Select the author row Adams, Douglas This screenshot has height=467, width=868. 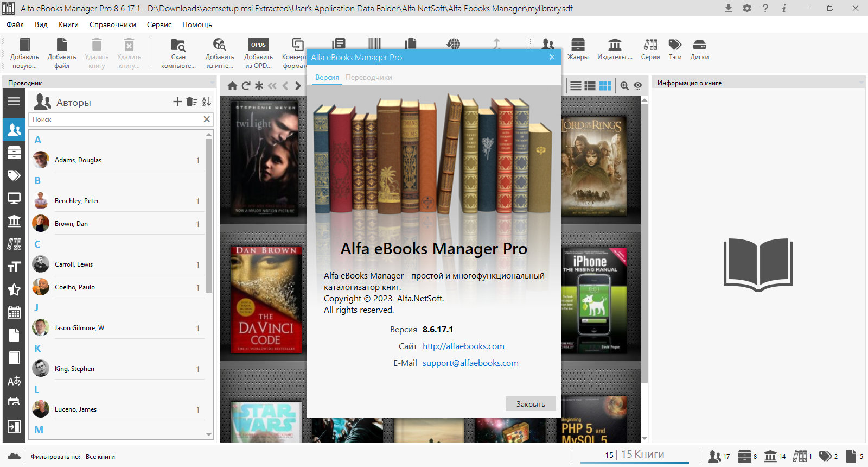coord(117,160)
